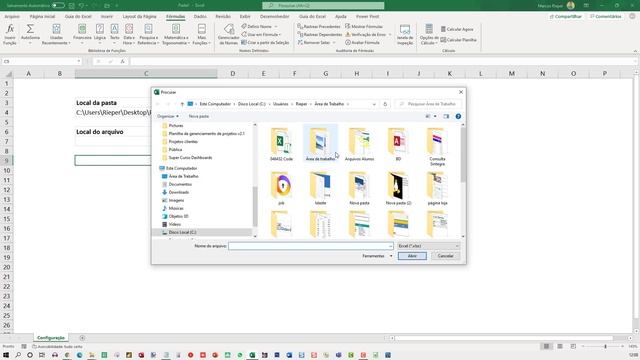Open the Data e Hora functions library
The image size is (640, 360).
pyautogui.click(x=129, y=34)
